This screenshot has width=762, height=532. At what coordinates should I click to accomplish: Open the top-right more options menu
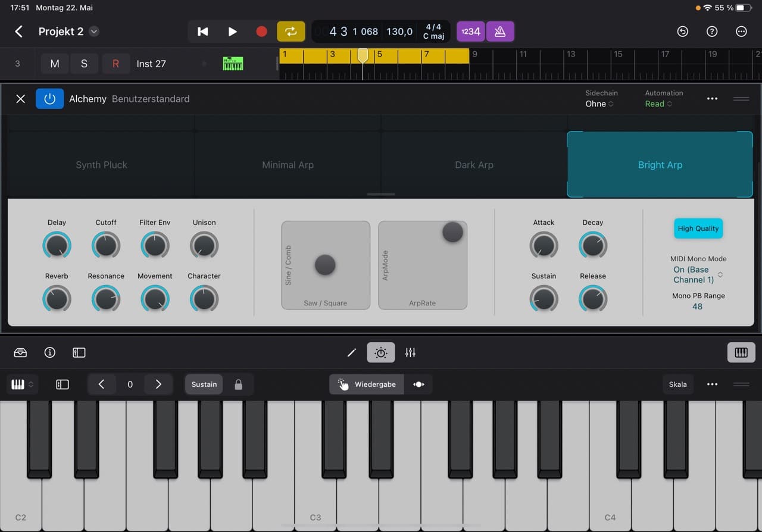point(741,32)
